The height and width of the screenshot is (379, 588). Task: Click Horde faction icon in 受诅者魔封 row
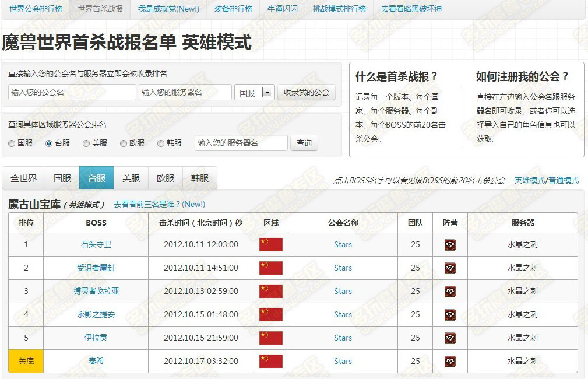point(450,268)
